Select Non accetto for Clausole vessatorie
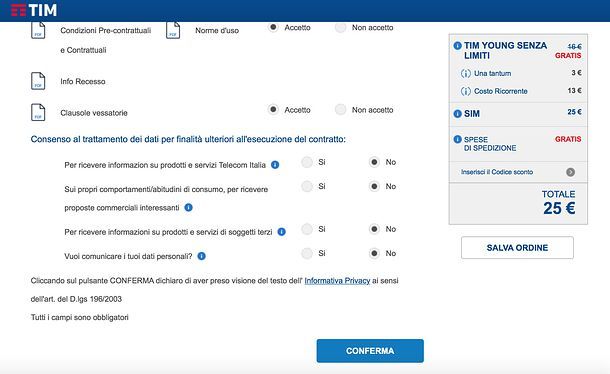The height and width of the screenshot is (374, 610). pyautogui.click(x=340, y=109)
